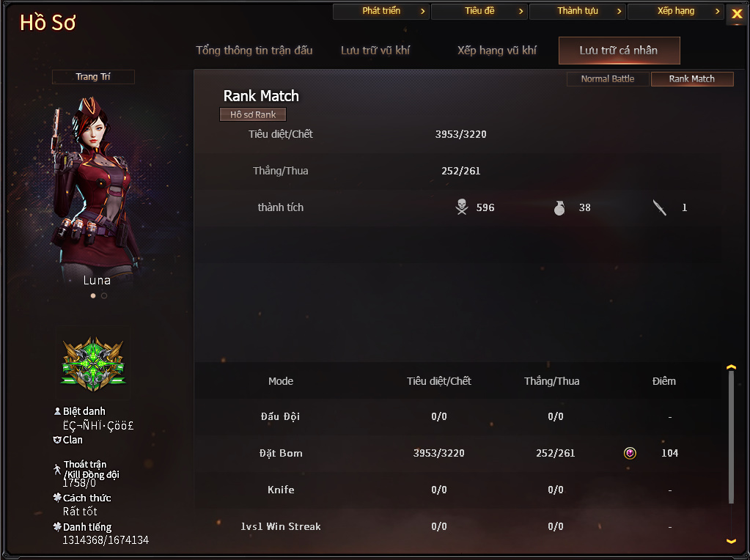
Task: Click the Clan shield icon
Action: 57,440
